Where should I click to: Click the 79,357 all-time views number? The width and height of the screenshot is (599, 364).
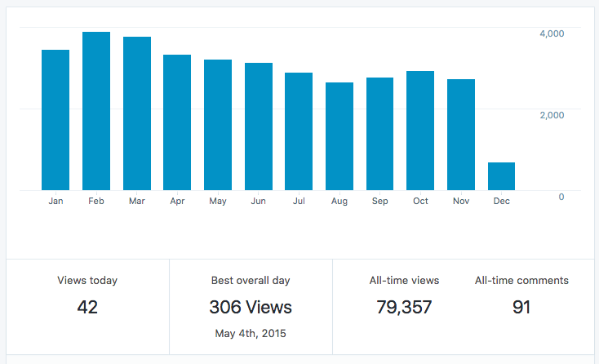pyautogui.click(x=404, y=308)
